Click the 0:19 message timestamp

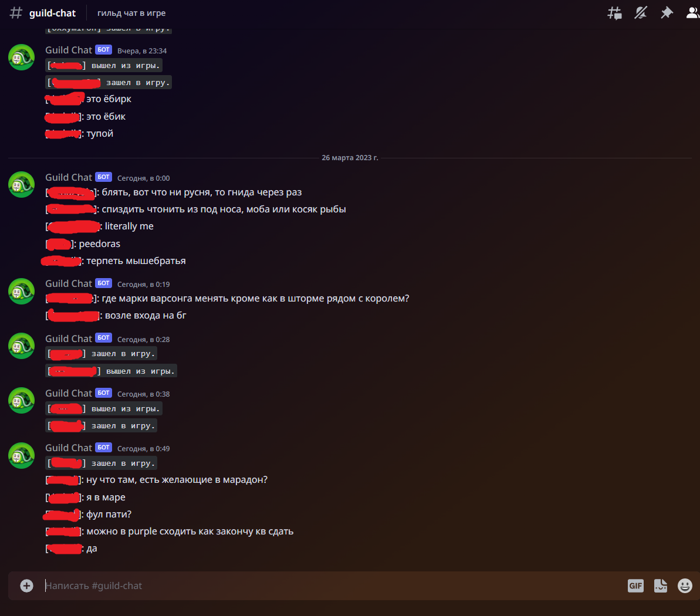pos(143,285)
